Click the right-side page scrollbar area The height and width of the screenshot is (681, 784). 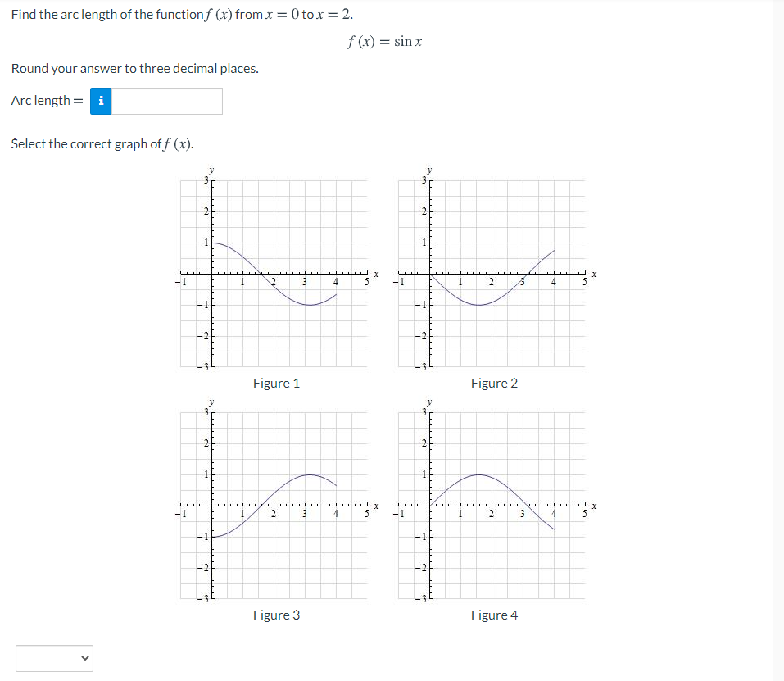coord(778,328)
